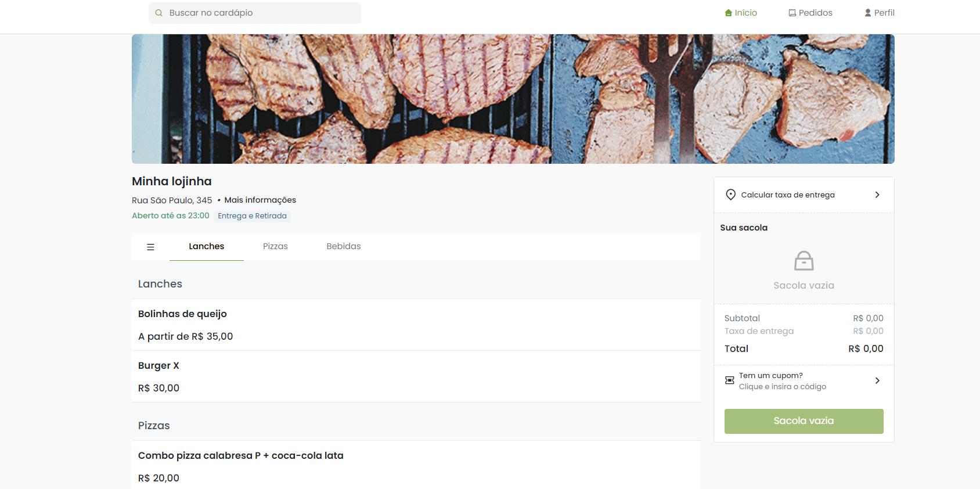Screen dimensions: 980x489
Task: Click the coupon ticket icon
Action: [x=730, y=380]
